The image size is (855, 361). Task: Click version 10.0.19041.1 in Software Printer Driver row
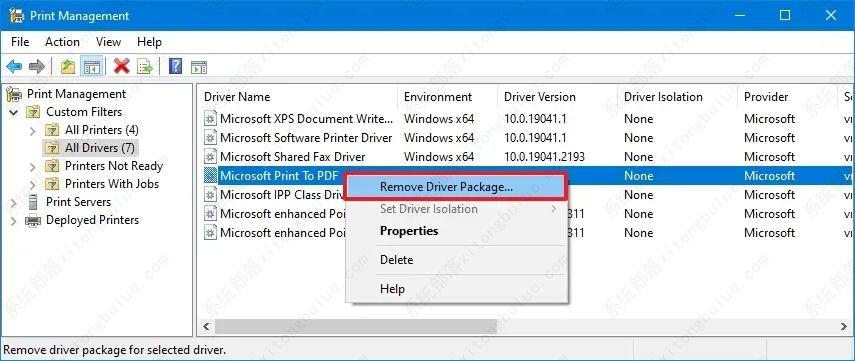click(535, 138)
